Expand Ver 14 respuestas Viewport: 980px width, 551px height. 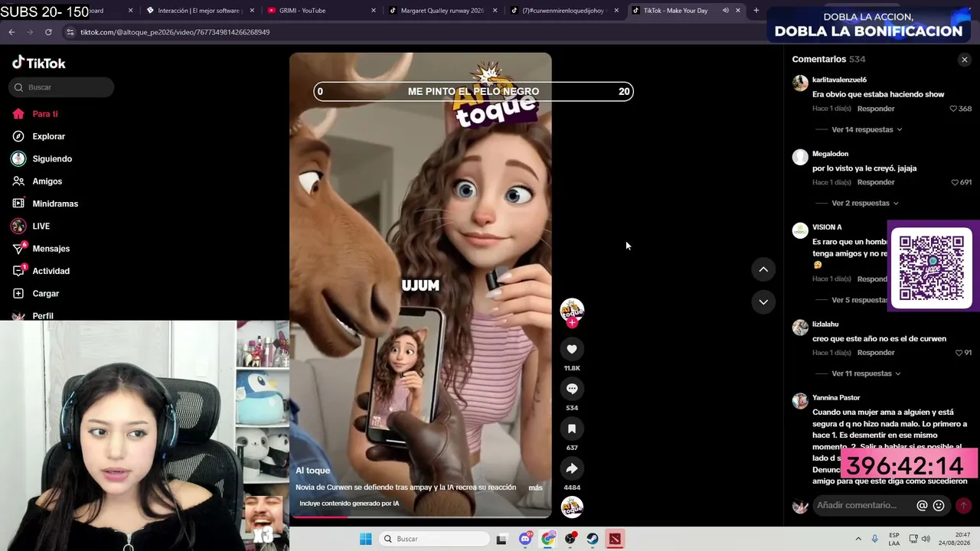pyautogui.click(x=867, y=129)
